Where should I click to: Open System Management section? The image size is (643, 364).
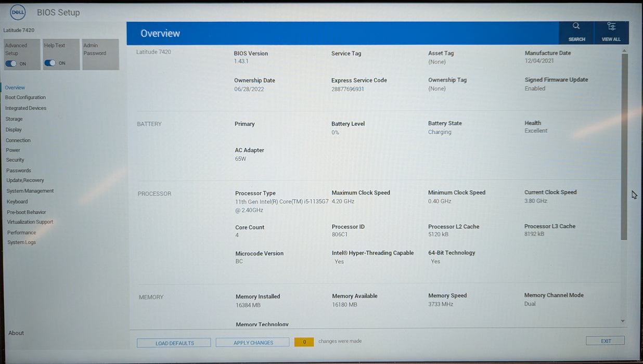click(30, 191)
